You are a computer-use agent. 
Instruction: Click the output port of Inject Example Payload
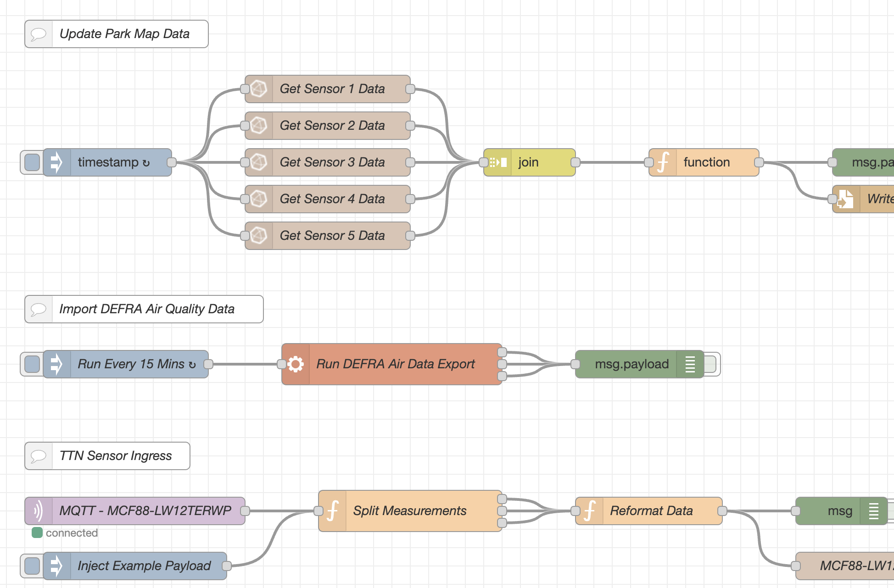pos(227,566)
